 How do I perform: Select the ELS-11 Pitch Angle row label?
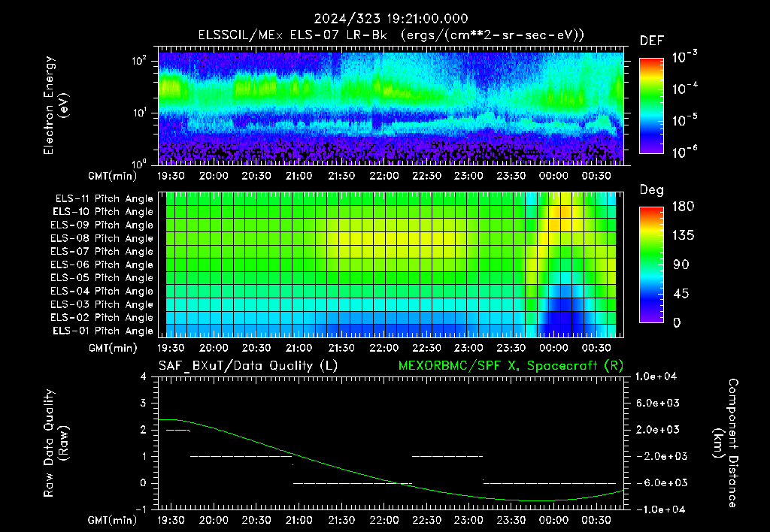(104, 198)
